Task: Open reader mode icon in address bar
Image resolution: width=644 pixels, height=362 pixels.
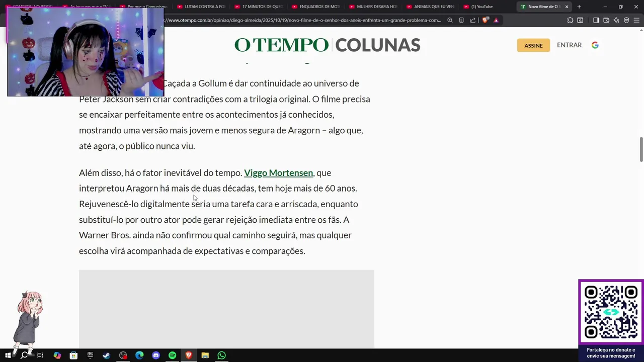Action: pos(461,20)
